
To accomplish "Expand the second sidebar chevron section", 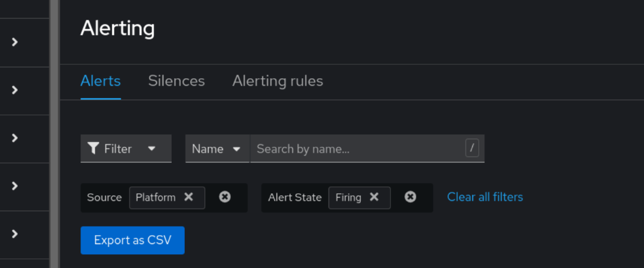I will point(16,90).
